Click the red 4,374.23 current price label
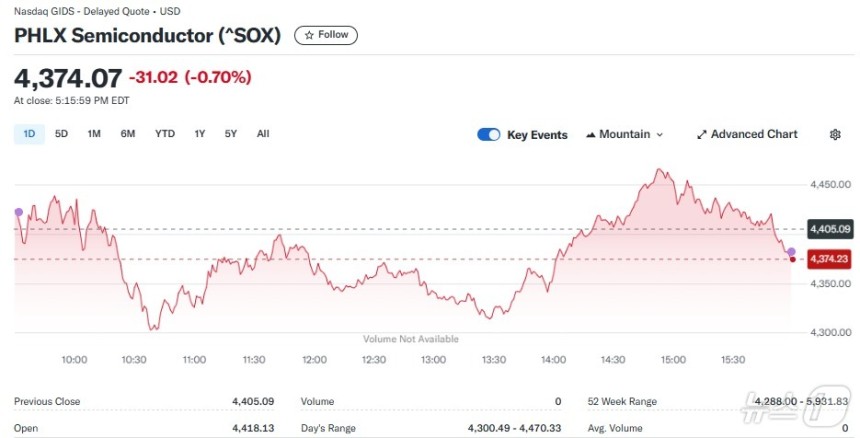 point(829,259)
